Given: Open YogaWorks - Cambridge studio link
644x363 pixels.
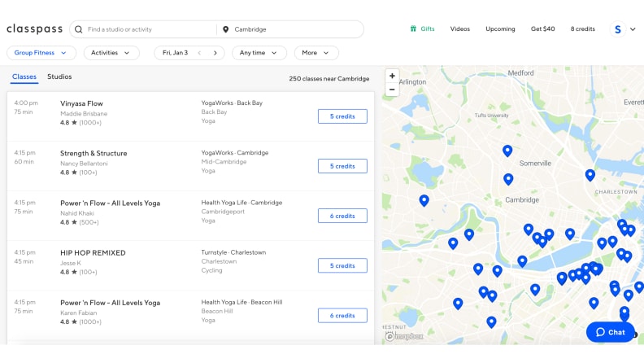Looking at the screenshot, I should [234, 152].
